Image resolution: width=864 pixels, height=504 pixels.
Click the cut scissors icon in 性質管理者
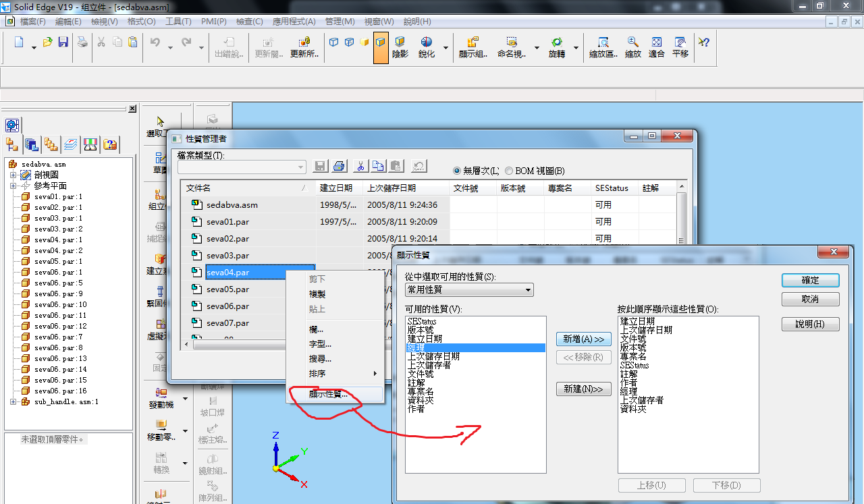click(360, 166)
